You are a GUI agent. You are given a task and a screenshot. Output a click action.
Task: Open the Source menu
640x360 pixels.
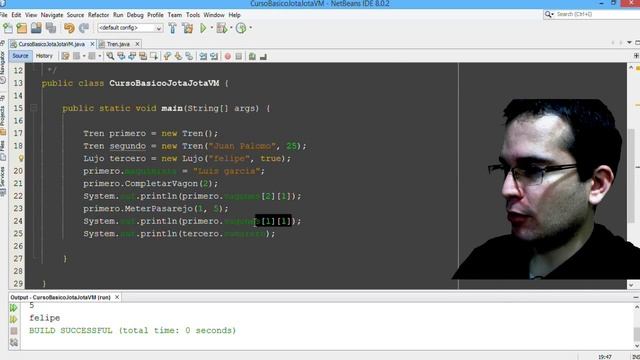tap(76, 15)
